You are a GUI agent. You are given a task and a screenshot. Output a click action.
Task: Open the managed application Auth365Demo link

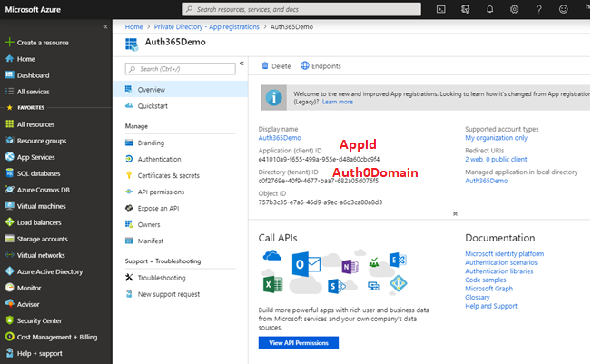[x=487, y=181]
